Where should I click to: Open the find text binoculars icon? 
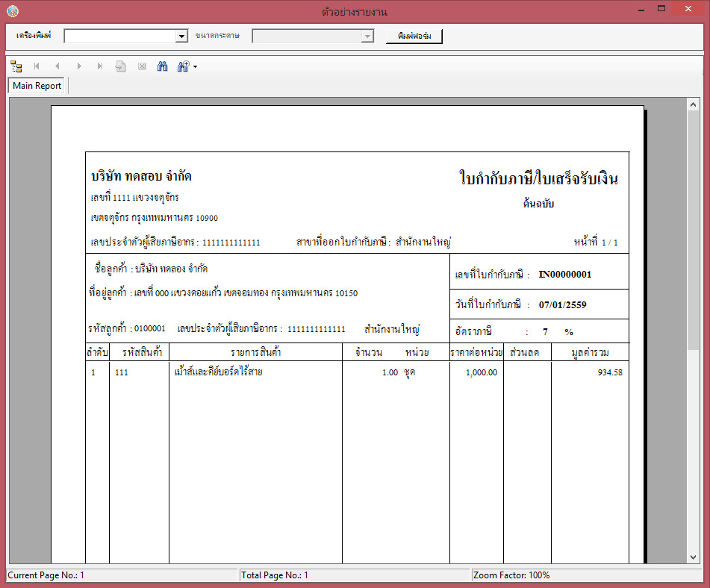162,66
